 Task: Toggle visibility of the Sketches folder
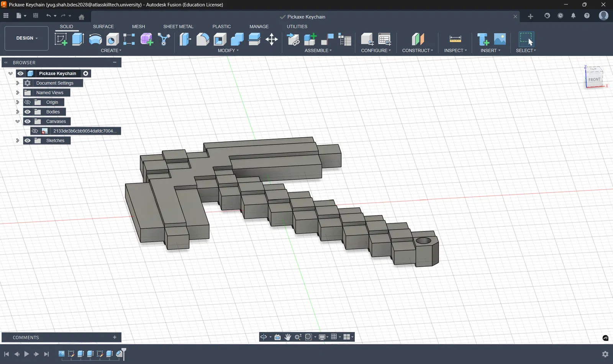(28, 141)
